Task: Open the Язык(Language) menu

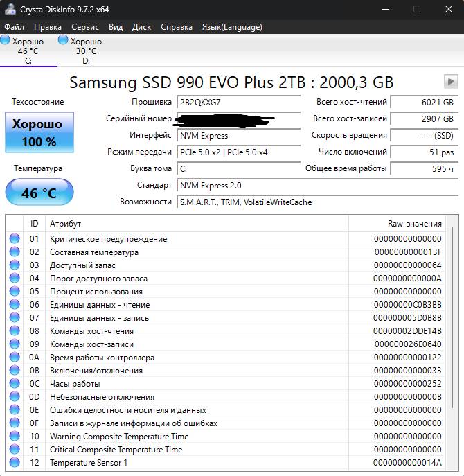Action: coord(231,27)
